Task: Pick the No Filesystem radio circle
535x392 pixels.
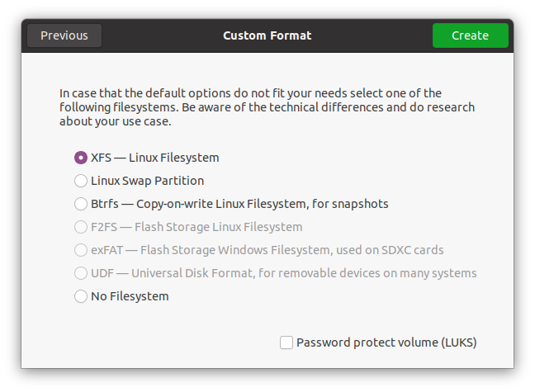Action: [81, 296]
